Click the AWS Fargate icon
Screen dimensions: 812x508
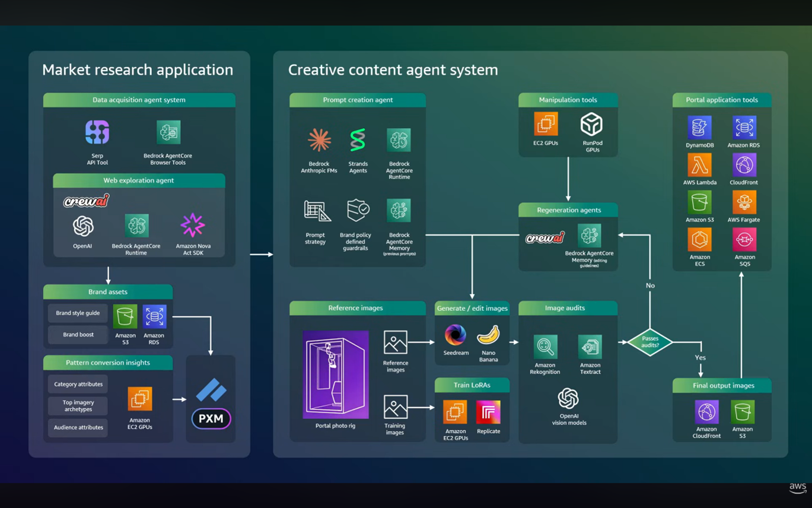[744, 202]
